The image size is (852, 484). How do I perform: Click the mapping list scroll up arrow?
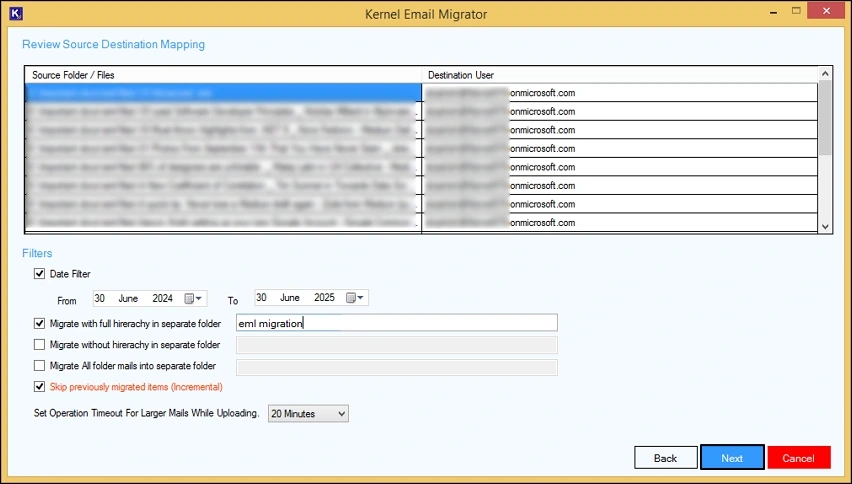pos(825,73)
